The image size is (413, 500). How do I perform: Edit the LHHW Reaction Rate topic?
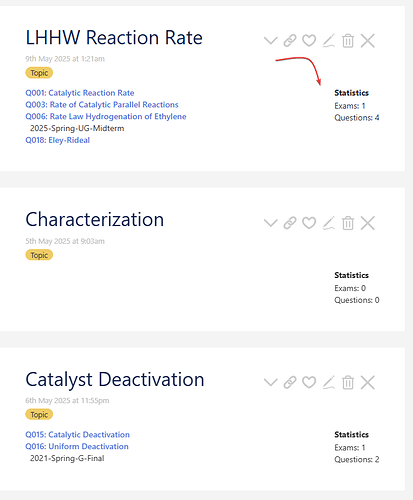tap(329, 41)
